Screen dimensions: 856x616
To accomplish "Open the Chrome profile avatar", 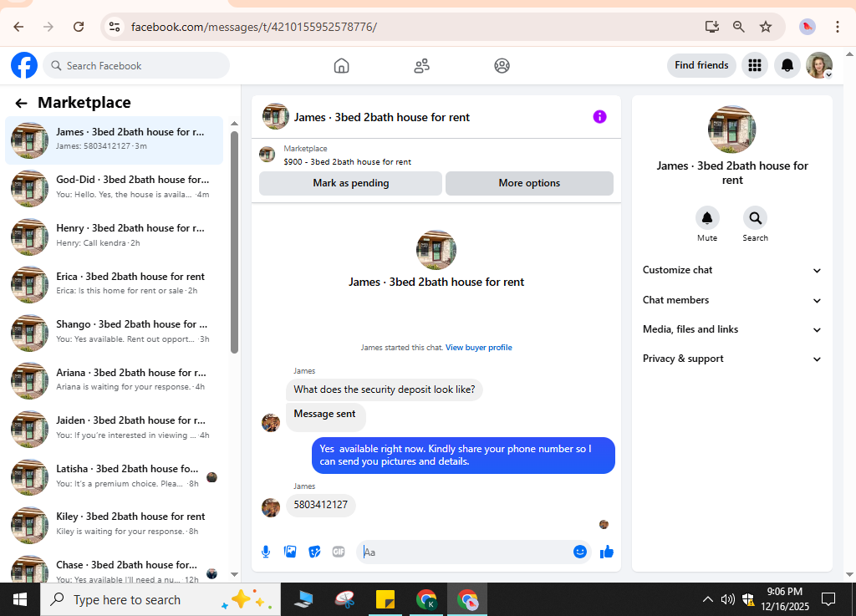I will click(808, 27).
